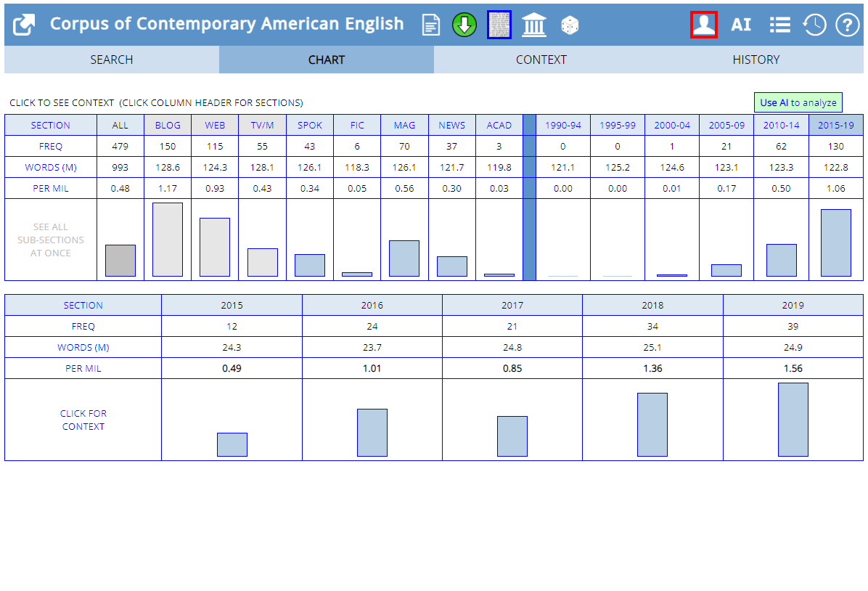The image size is (868, 591).
Task: Switch to the SEARCH tab
Action: pyautogui.click(x=112, y=60)
